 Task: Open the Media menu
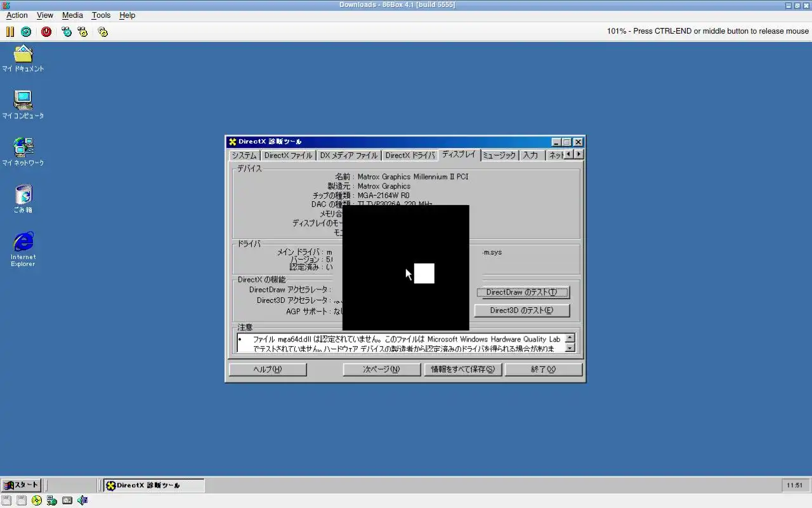tap(72, 15)
